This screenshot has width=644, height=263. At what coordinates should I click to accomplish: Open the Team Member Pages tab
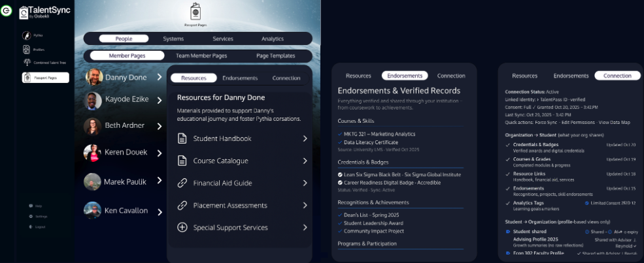point(201,56)
